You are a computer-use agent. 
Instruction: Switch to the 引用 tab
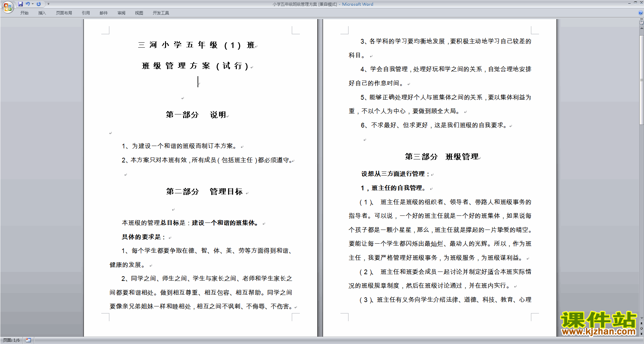(86, 13)
